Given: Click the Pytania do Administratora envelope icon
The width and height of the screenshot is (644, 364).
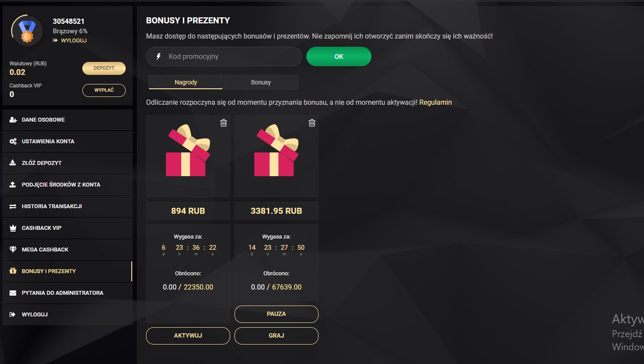Looking at the screenshot, I should [13, 293].
